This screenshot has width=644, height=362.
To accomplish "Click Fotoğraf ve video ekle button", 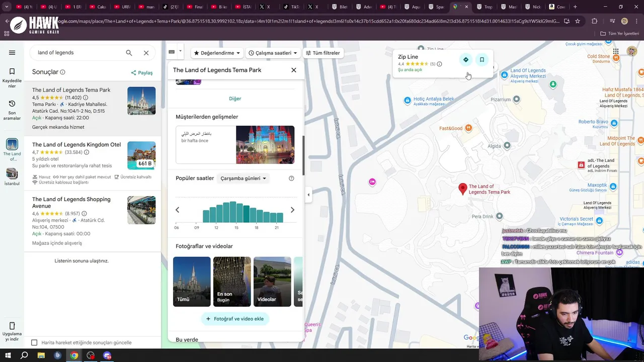I will (235, 319).
